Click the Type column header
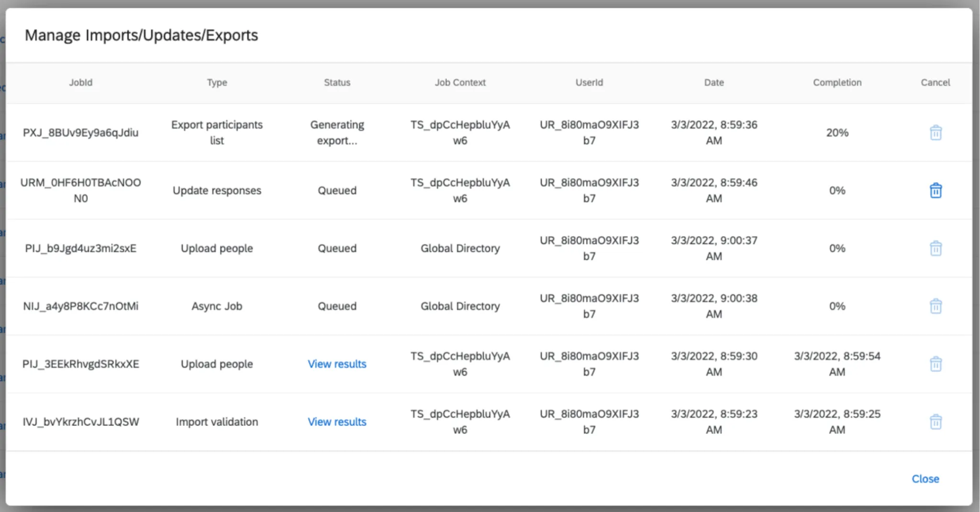980x512 pixels. (x=217, y=82)
